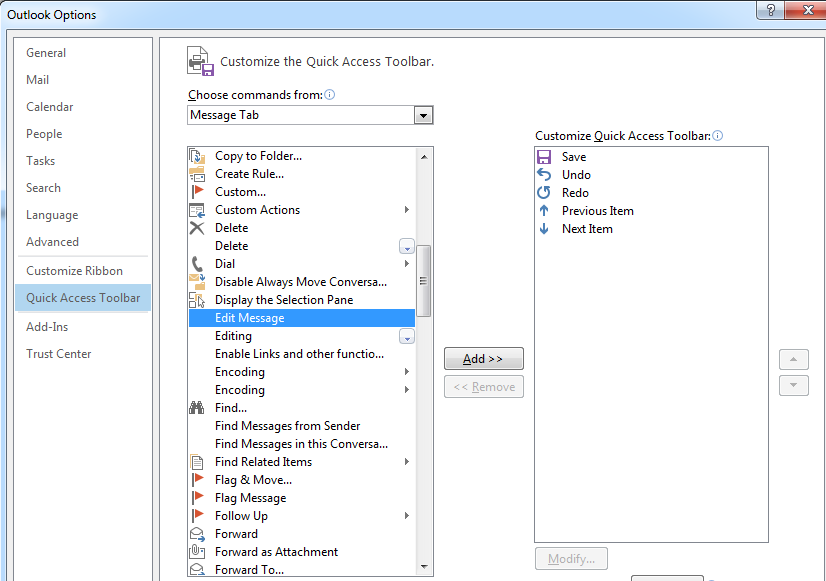The height and width of the screenshot is (581, 826).
Task: Click the Find binoculars icon
Action: [x=197, y=407]
